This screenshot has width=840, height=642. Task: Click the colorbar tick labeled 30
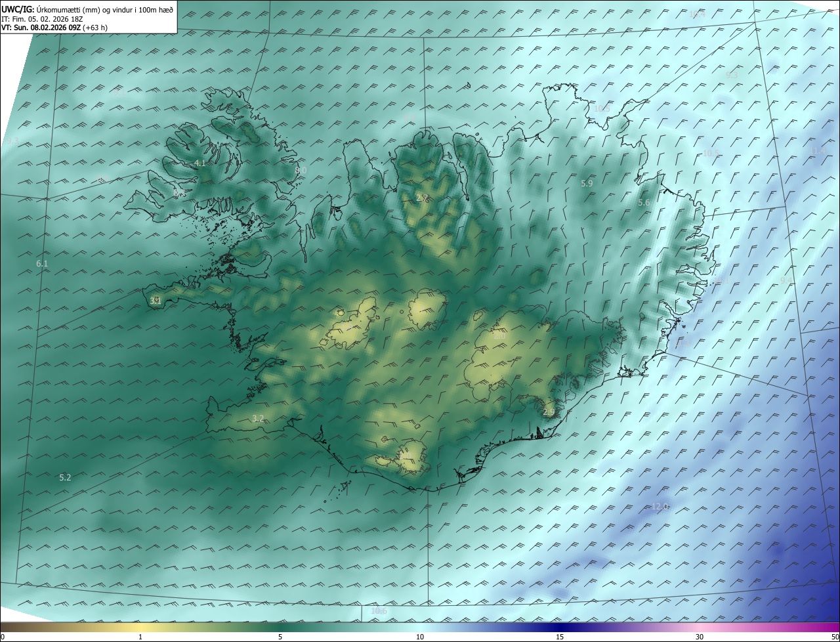coord(700,637)
